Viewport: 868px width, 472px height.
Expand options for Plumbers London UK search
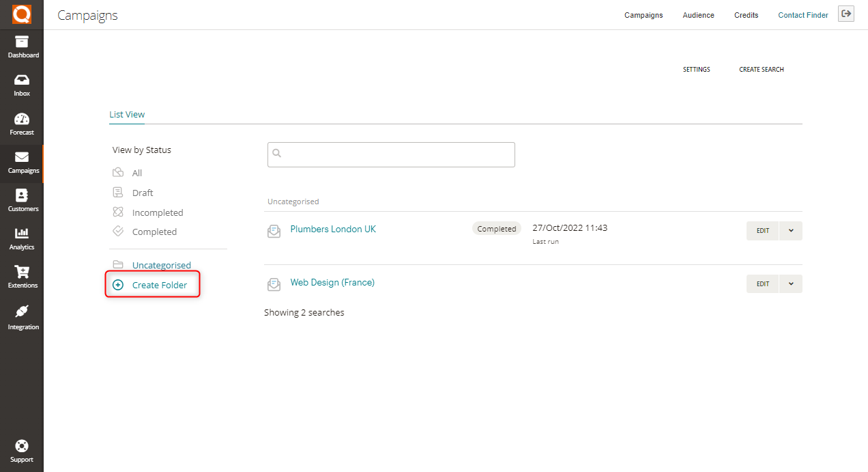tap(790, 231)
